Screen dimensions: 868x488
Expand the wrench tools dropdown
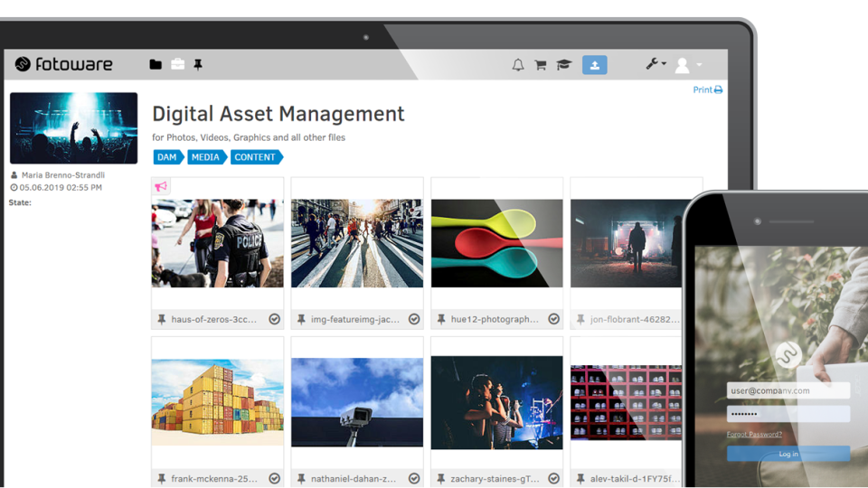click(x=656, y=64)
